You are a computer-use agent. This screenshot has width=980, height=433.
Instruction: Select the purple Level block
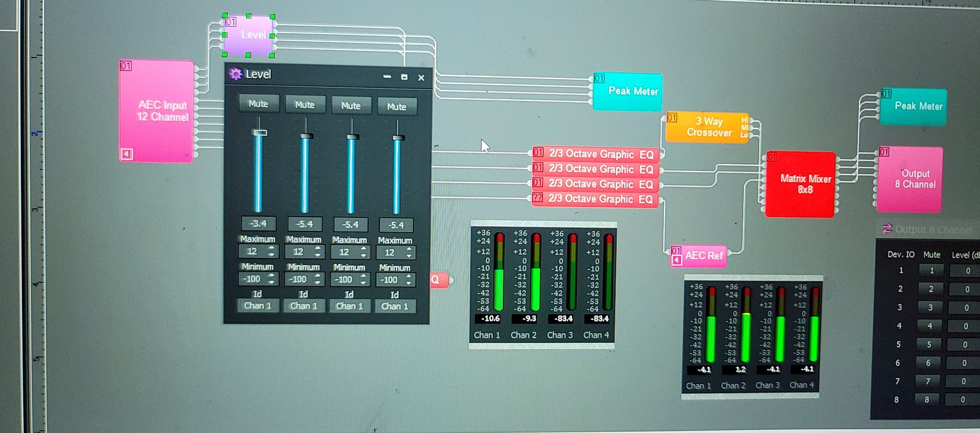pos(249,36)
